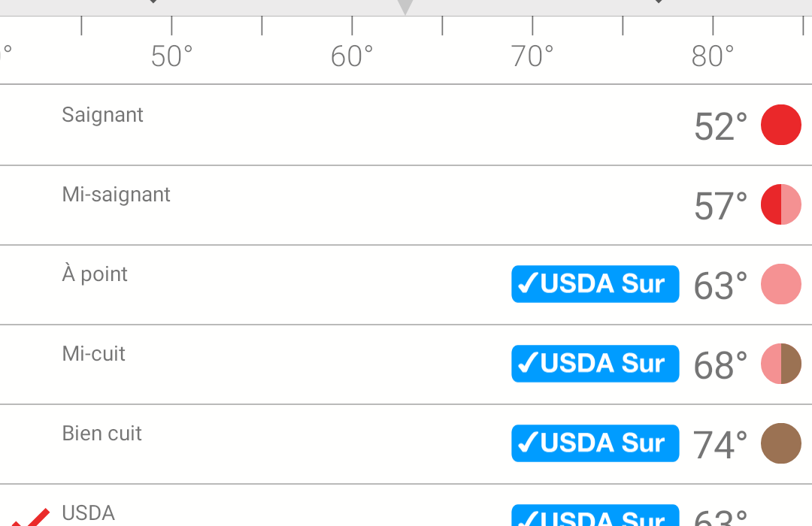Tap the brown Bien cuit circle icon
812x526 pixels.
(x=781, y=443)
